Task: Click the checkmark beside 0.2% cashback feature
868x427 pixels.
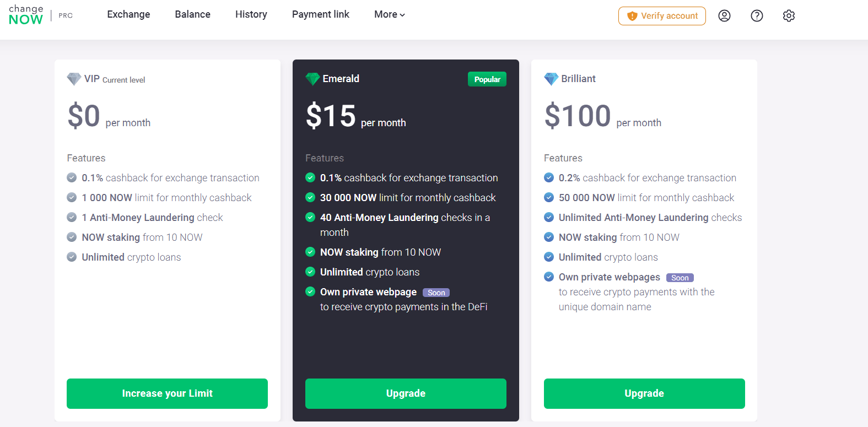Action: 549,177
